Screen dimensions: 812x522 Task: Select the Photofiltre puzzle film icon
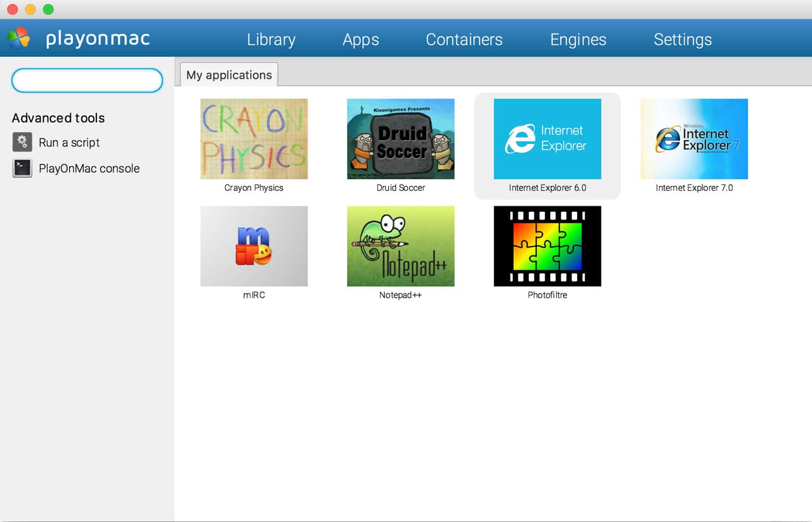click(x=547, y=246)
